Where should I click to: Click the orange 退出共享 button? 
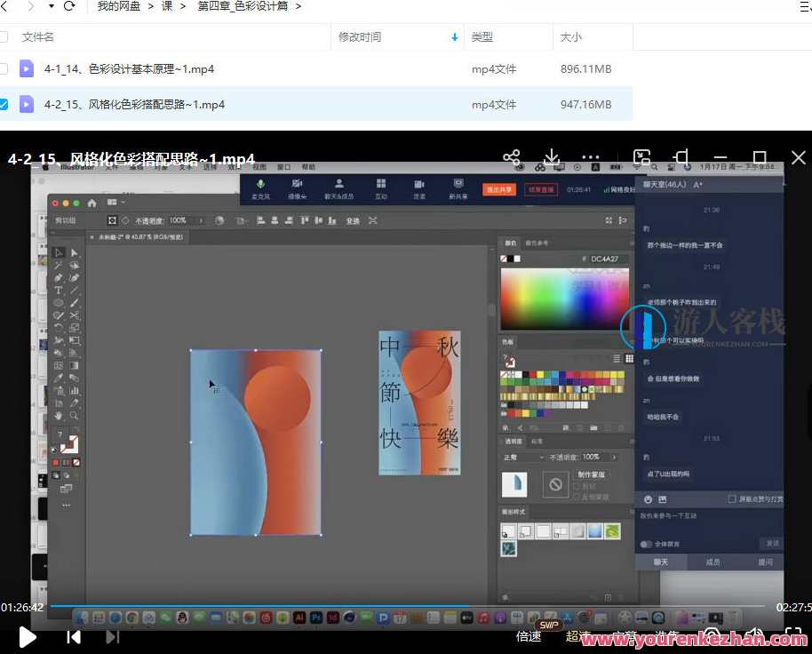coord(499,189)
